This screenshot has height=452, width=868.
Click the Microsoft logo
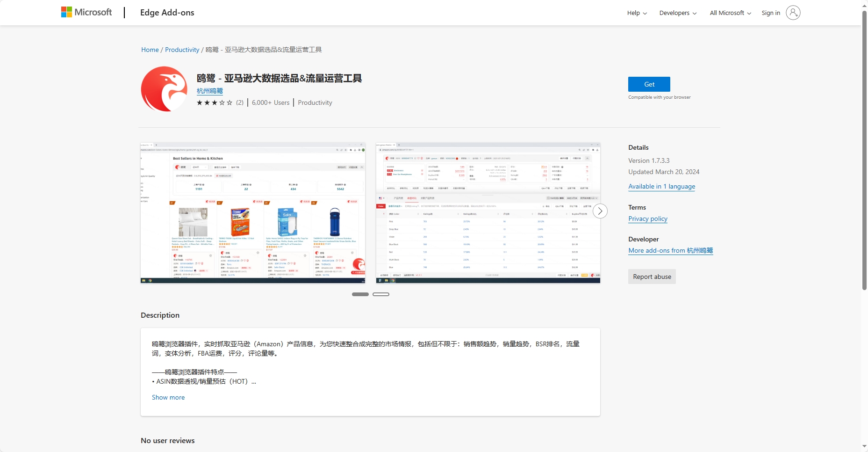[x=86, y=12]
